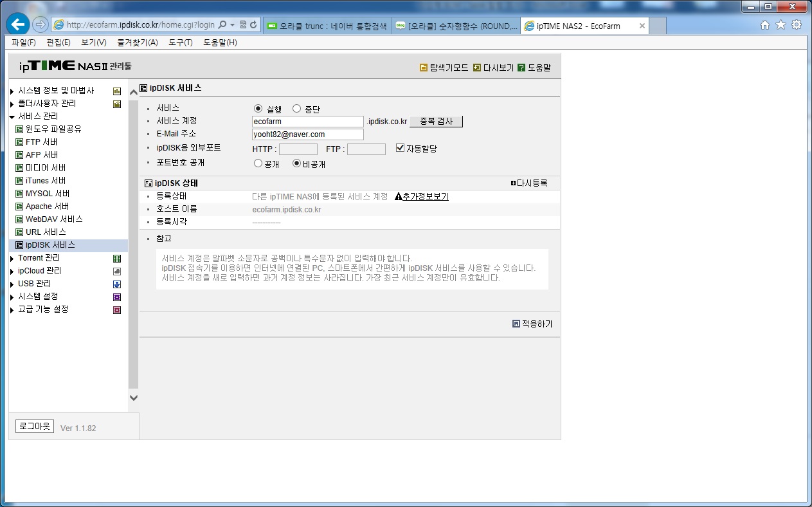This screenshot has height=507, width=812.
Task: Click the refresh icon in address bar
Action: click(254, 25)
